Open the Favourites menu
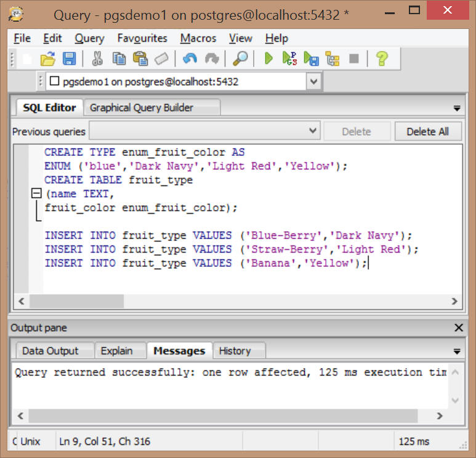Viewport: 476px width, 458px height. pos(142,38)
